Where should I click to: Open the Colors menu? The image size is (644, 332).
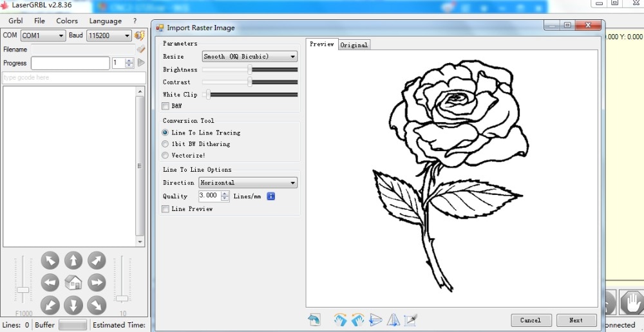(x=67, y=21)
